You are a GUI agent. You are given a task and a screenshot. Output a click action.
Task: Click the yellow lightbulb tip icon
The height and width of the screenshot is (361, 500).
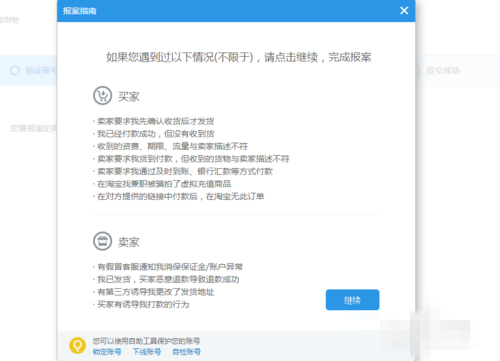[x=77, y=346]
